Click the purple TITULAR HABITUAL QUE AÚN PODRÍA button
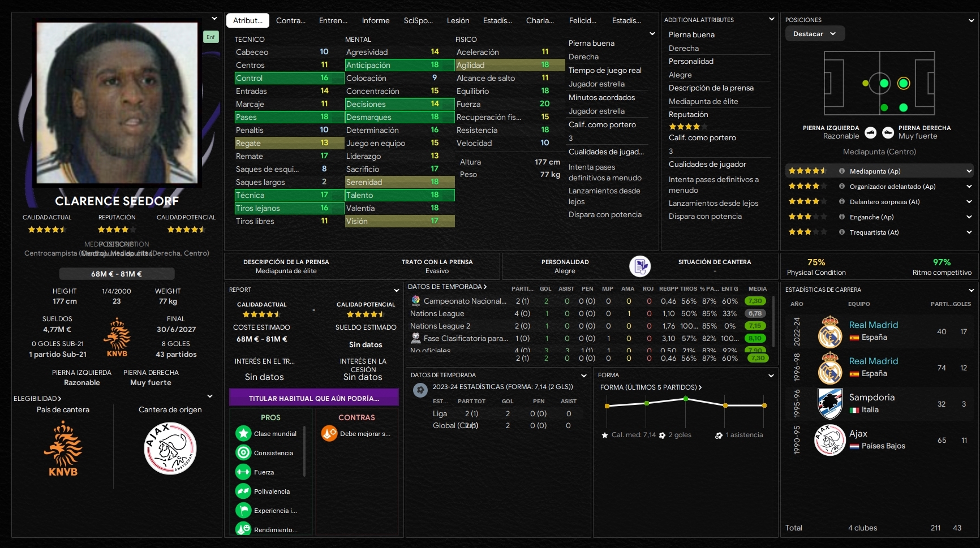980x548 pixels. [x=314, y=398]
